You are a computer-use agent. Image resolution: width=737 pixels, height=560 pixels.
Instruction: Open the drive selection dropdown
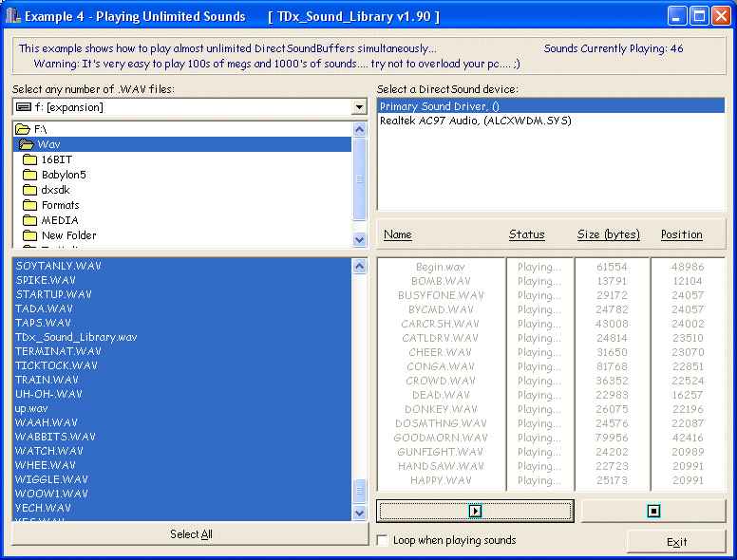coord(359,107)
